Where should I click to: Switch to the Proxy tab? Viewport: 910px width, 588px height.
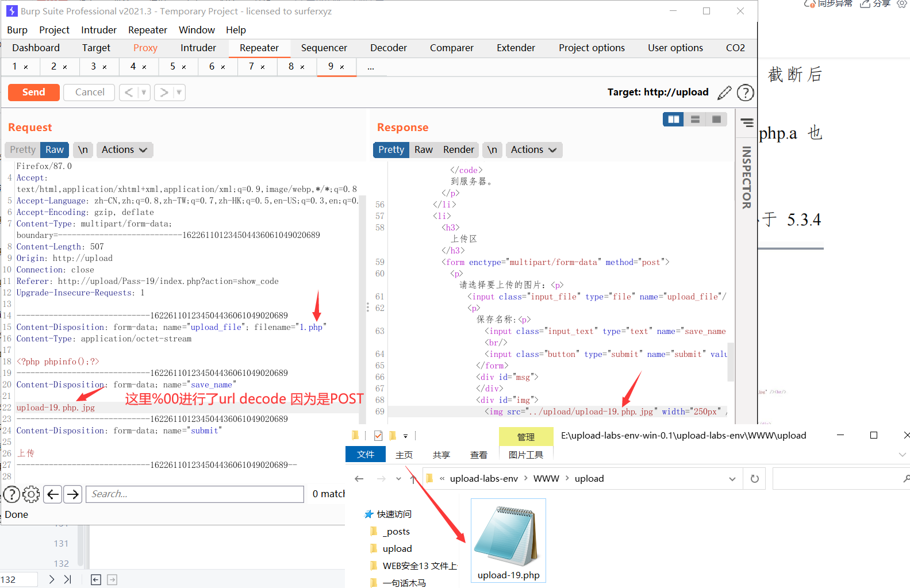(x=145, y=48)
